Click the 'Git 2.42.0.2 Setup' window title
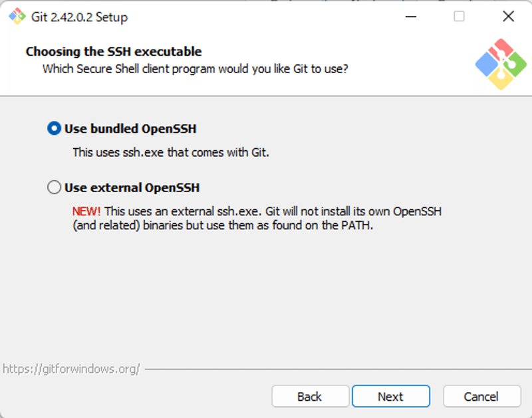The width and height of the screenshot is (532, 418). point(79,17)
